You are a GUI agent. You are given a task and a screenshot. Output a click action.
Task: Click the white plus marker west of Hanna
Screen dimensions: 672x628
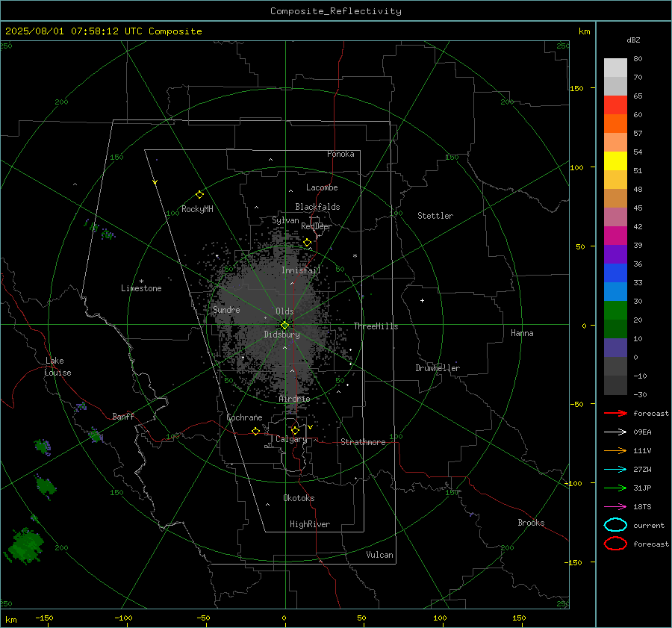(422, 300)
